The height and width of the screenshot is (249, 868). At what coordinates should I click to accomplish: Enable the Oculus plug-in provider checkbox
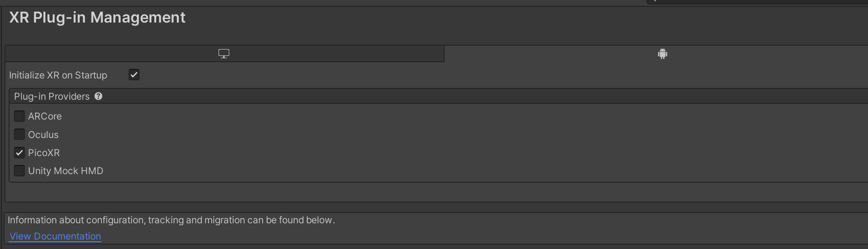pyautogui.click(x=19, y=134)
